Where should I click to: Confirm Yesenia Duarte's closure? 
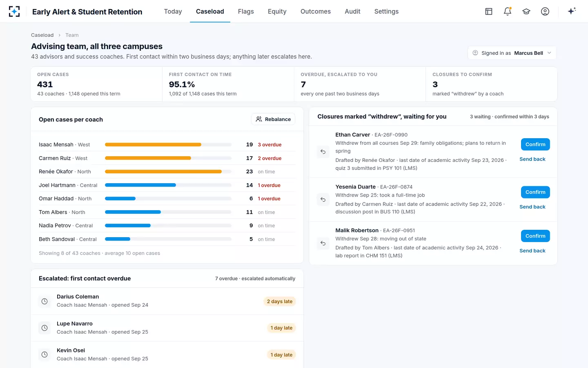coord(535,192)
